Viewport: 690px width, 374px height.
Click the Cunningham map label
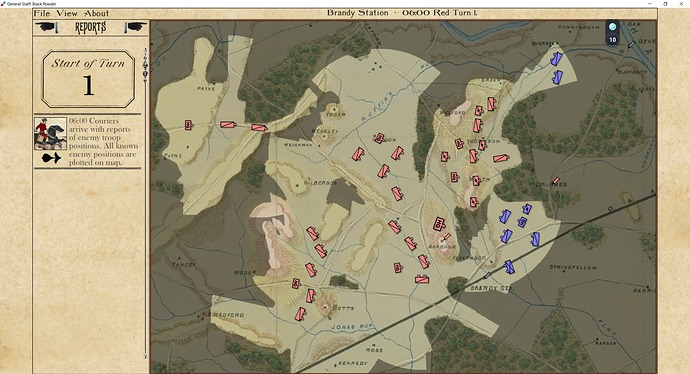pos(578,27)
